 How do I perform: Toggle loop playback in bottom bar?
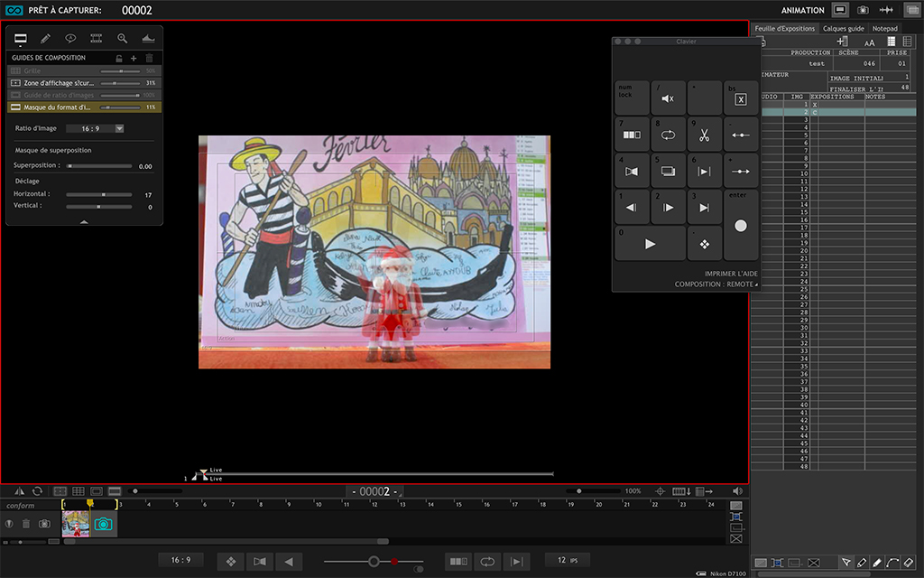(x=487, y=562)
